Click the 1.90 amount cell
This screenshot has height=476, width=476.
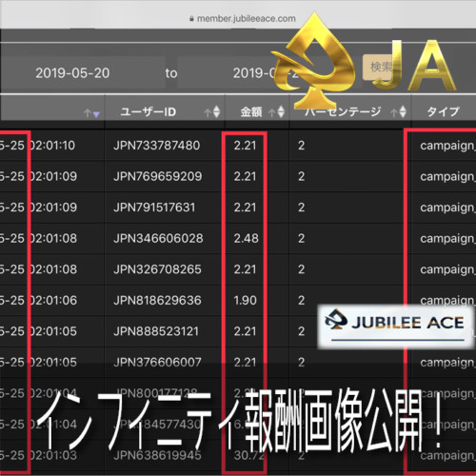[x=245, y=300]
